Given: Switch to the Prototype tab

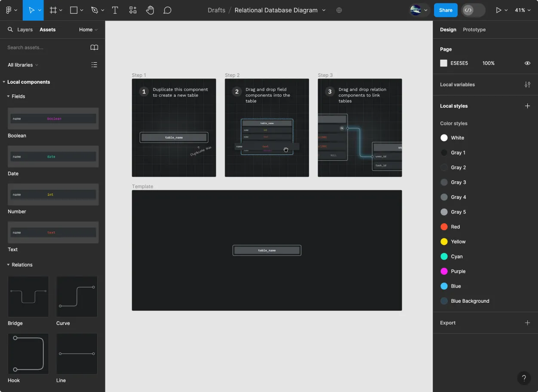Looking at the screenshot, I should pyautogui.click(x=474, y=29).
